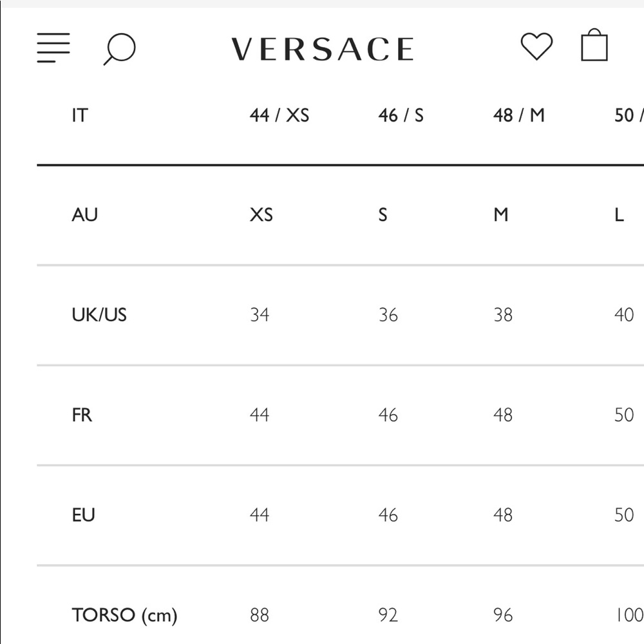
Task: Open the hamburger navigation menu
Action: (53, 48)
